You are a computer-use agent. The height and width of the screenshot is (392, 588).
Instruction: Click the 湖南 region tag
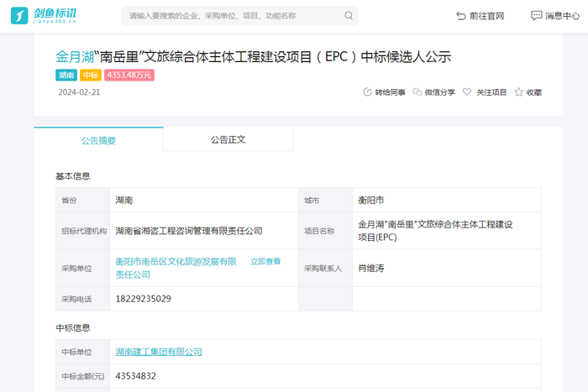coord(66,76)
